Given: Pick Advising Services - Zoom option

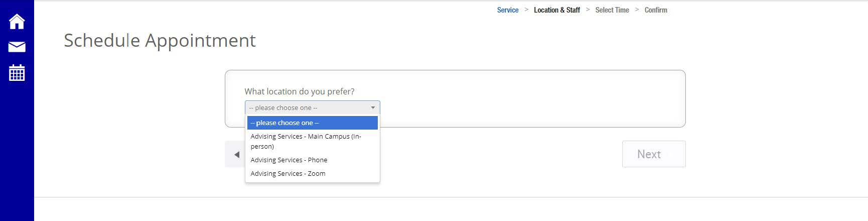Looking at the screenshot, I should pyautogui.click(x=288, y=173).
